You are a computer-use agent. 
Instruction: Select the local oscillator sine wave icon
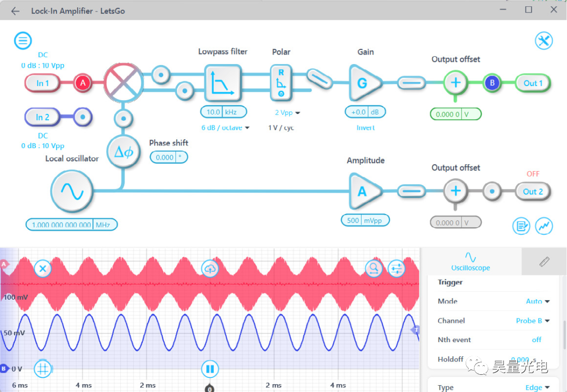pos(72,191)
